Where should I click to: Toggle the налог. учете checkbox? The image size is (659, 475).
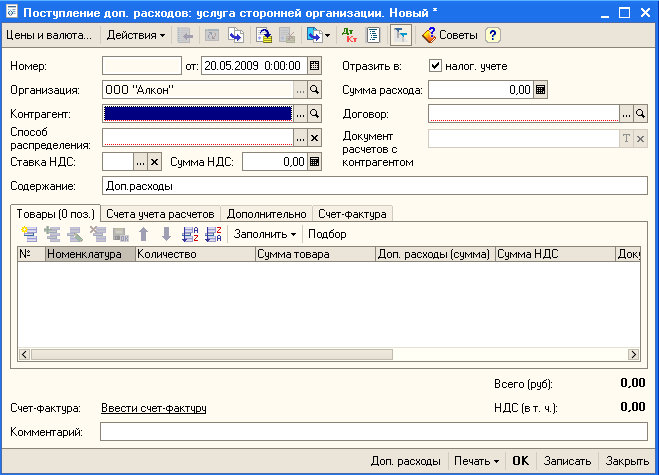point(435,66)
